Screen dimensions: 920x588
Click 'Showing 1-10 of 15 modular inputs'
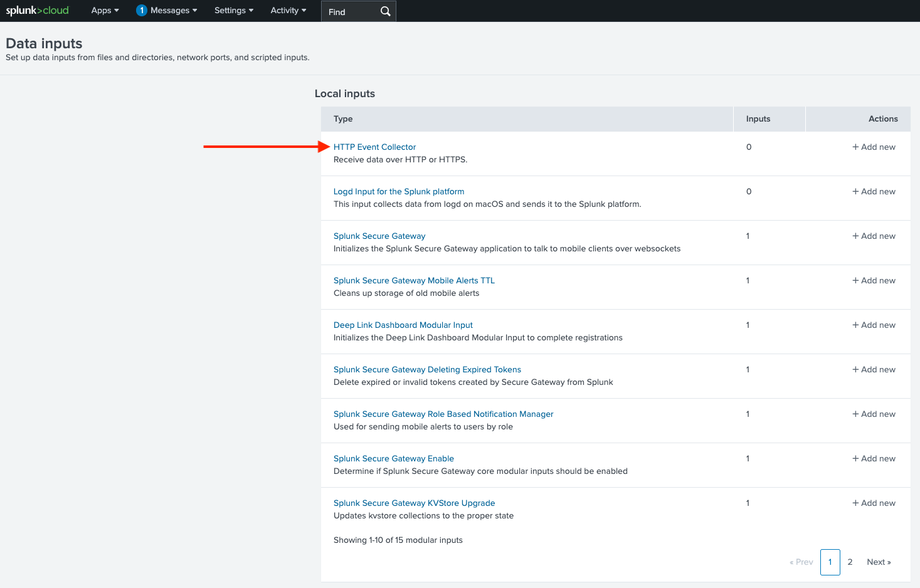398,540
